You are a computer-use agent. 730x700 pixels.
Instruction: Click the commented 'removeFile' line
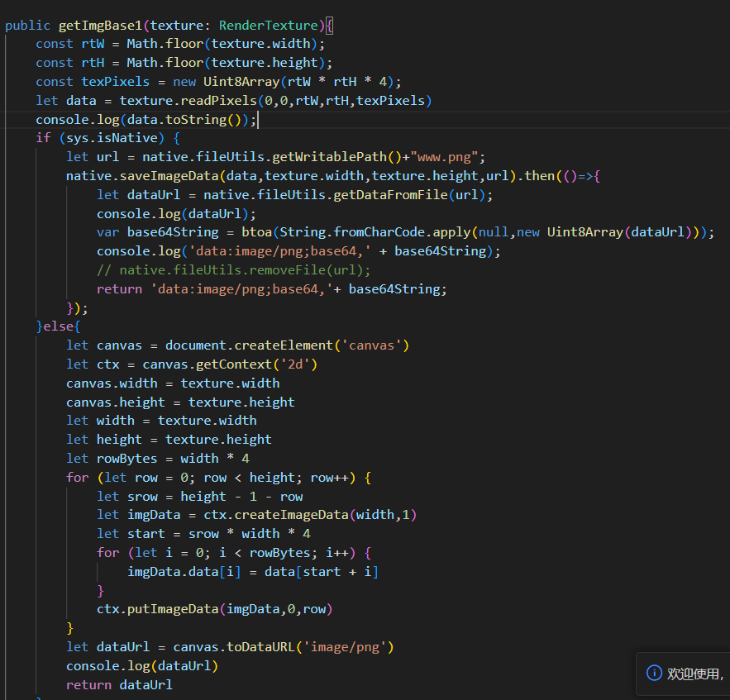tap(234, 270)
